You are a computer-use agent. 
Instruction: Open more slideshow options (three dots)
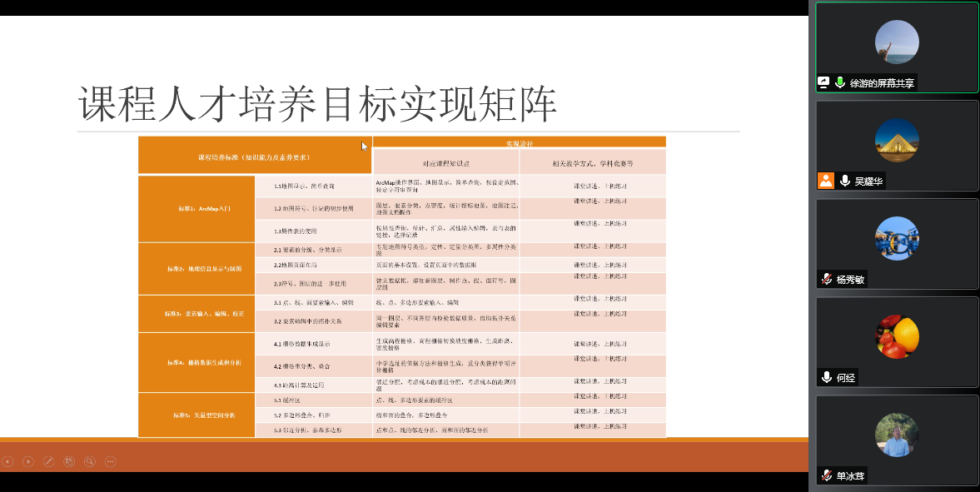(x=110, y=461)
